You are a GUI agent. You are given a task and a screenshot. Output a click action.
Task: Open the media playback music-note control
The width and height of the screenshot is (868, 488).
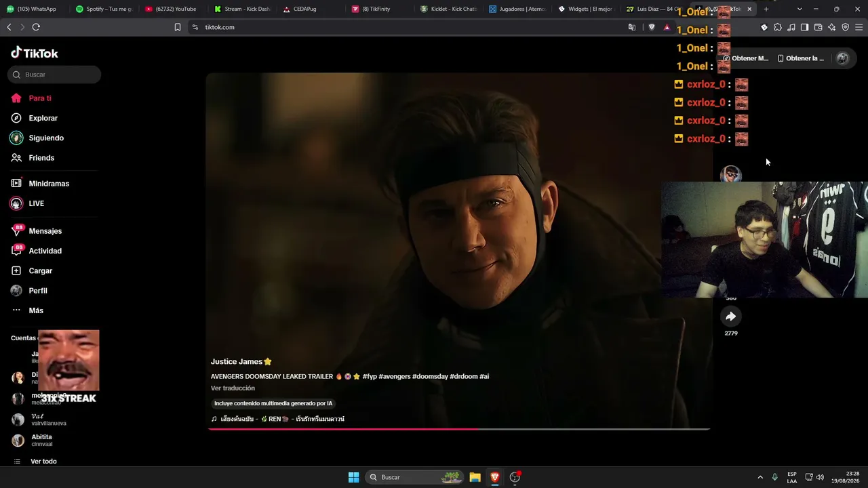[x=791, y=27]
